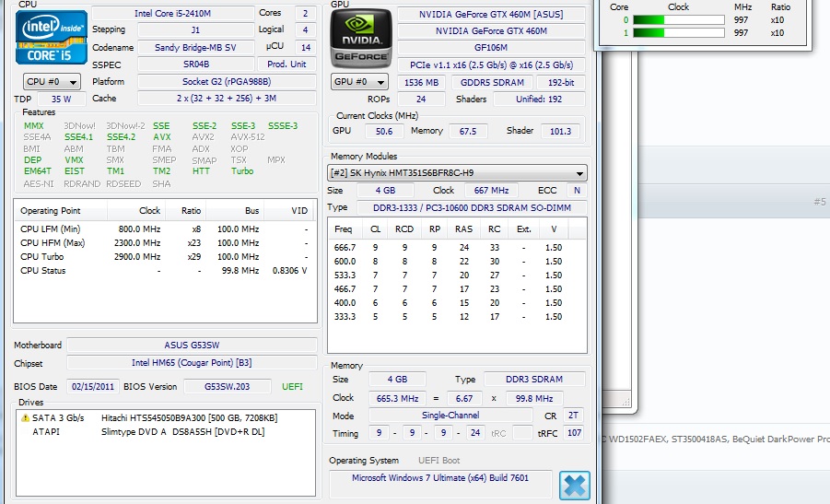Click the Unified: 192 shaders value
The image size is (830, 504).
coord(539,99)
